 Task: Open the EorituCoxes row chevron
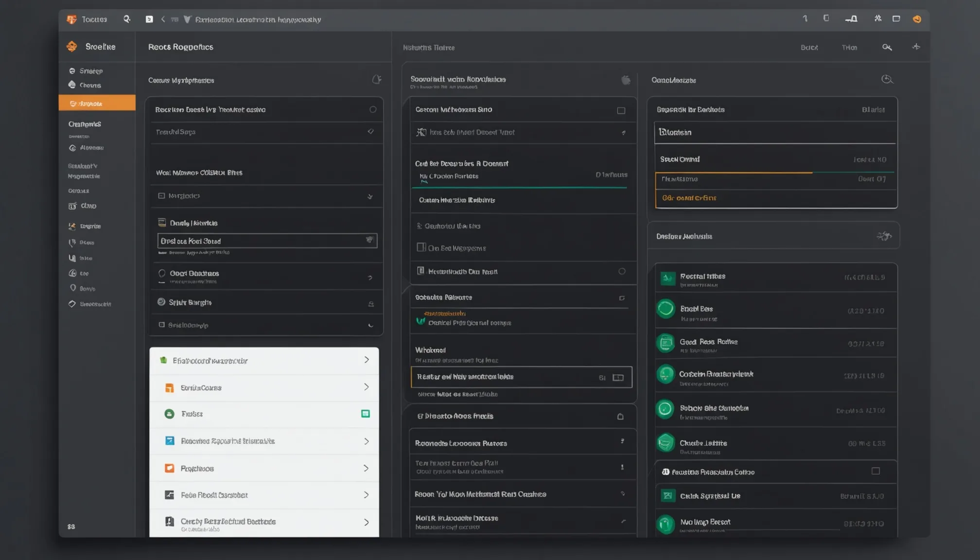(367, 387)
